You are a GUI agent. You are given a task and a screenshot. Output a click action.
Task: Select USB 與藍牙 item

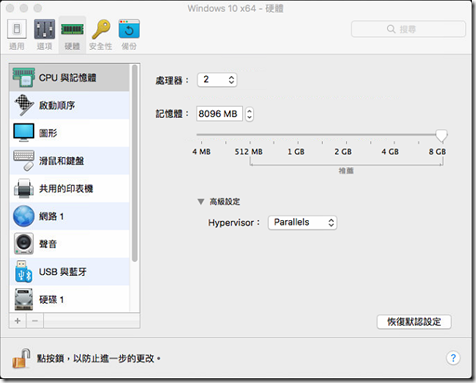[x=69, y=272]
